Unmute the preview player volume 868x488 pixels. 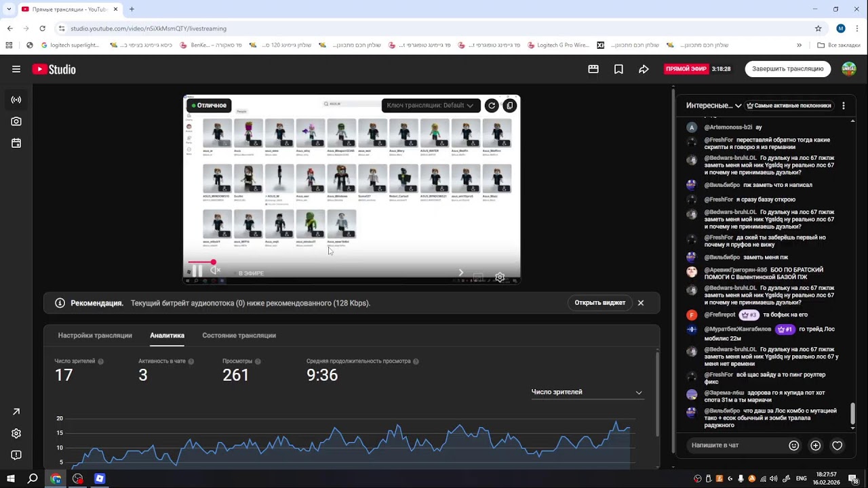(x=215, y=270)
